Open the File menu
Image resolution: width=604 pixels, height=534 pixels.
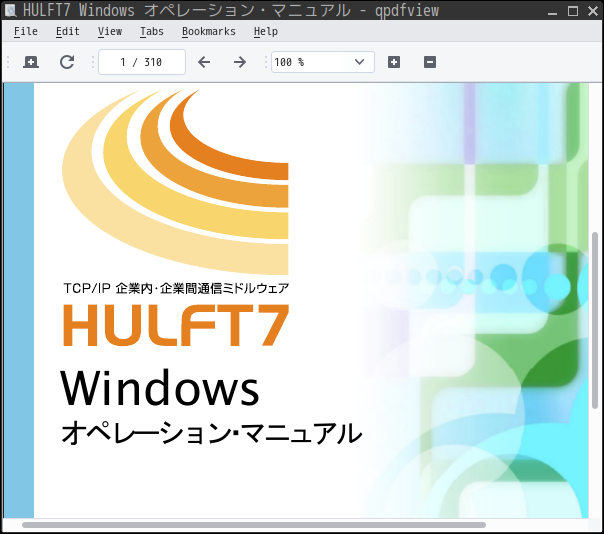pos(26,31)
